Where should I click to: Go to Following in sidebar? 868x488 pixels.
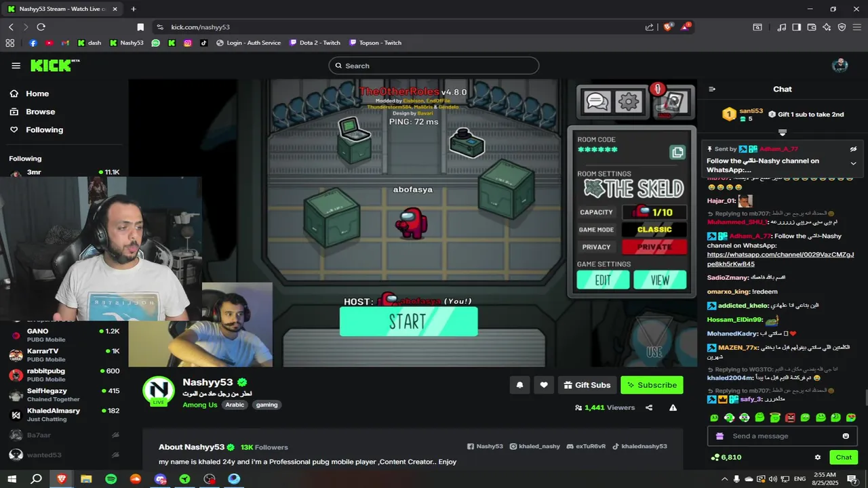[44, 129]
